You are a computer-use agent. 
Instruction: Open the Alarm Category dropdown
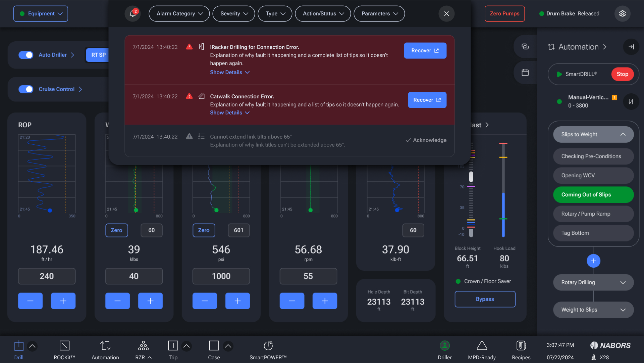[179, 14]
